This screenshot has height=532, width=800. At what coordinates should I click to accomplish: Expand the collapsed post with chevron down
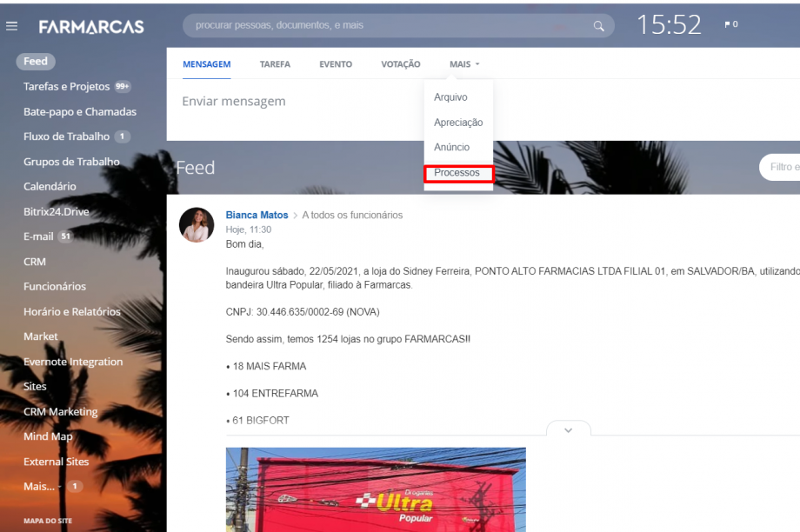click(568, 429)
